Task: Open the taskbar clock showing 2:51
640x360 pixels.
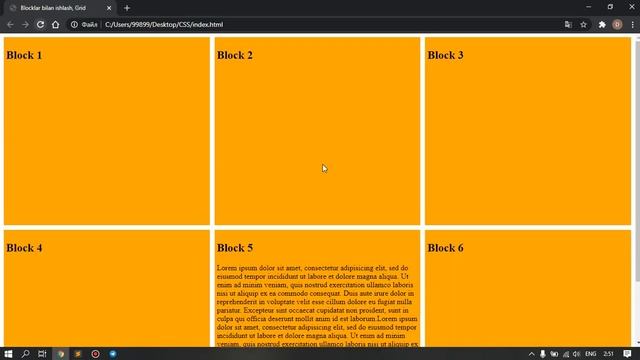Action: pos(608,354)
